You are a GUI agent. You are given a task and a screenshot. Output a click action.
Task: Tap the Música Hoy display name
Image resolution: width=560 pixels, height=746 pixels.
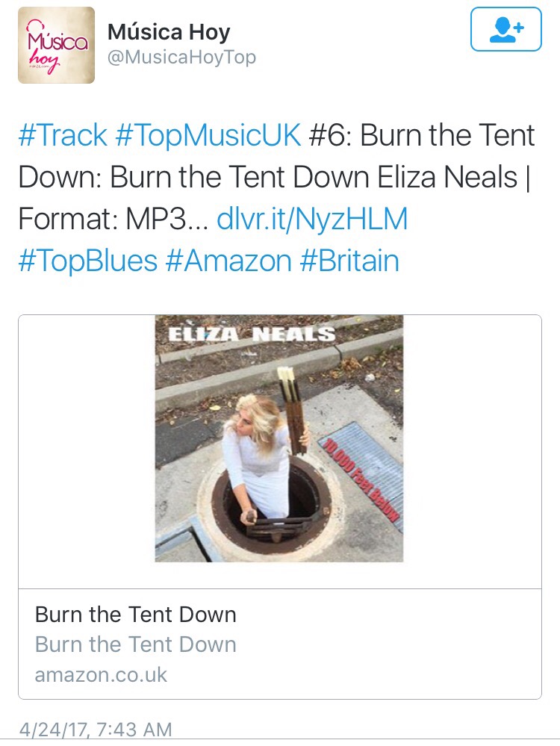tap(169, 32)
